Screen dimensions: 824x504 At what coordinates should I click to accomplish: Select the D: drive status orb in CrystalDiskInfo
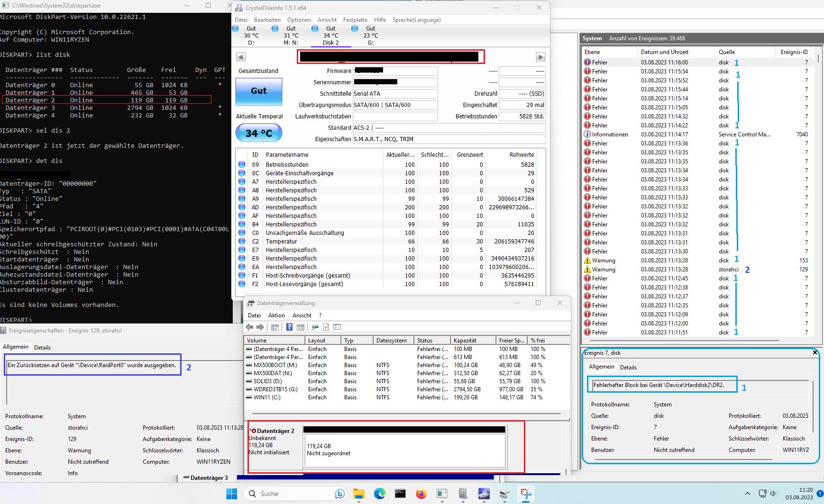(236, 28)
